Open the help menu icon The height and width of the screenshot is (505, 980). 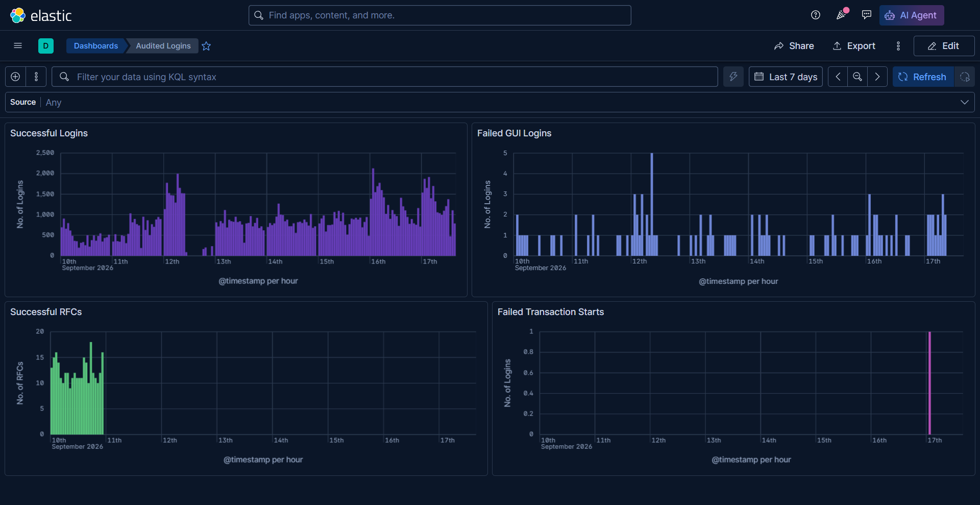(x=816, y=15)
